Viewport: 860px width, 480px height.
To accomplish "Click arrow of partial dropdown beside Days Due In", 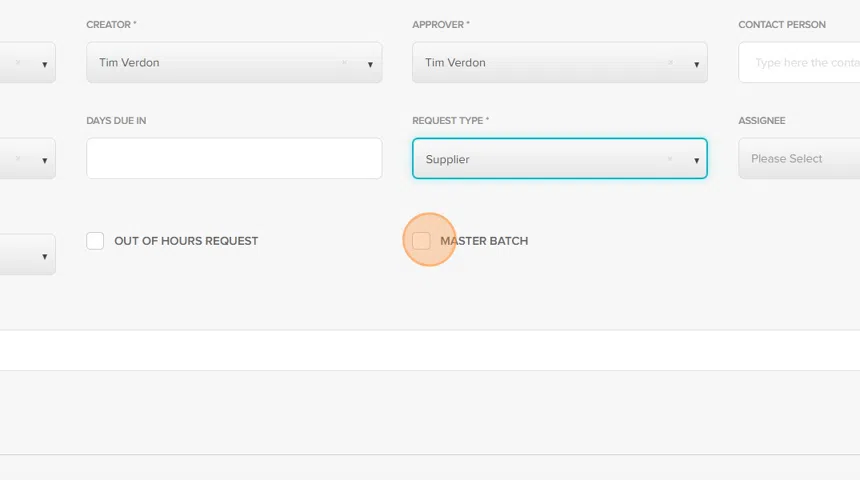I will coord(44,160).
